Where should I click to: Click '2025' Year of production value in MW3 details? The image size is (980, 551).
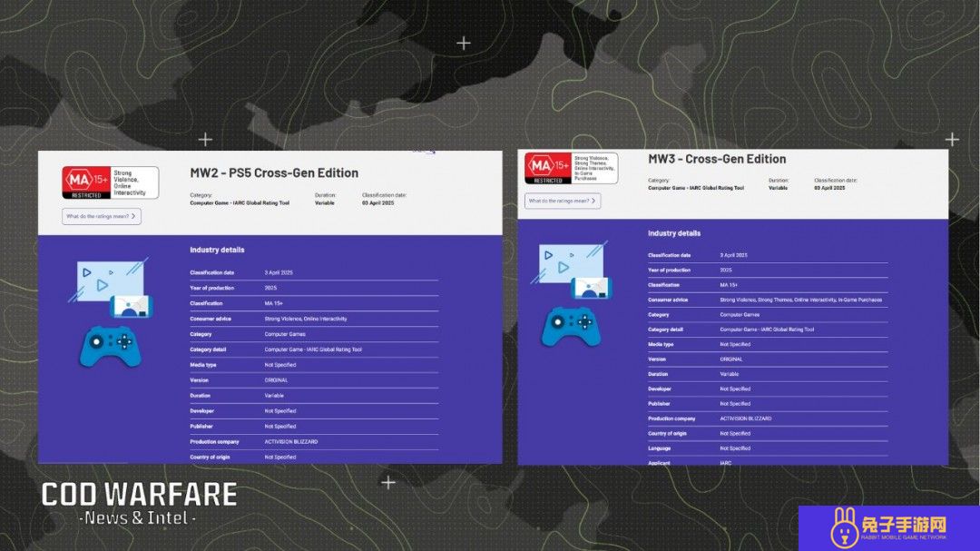tap(726, 271)
